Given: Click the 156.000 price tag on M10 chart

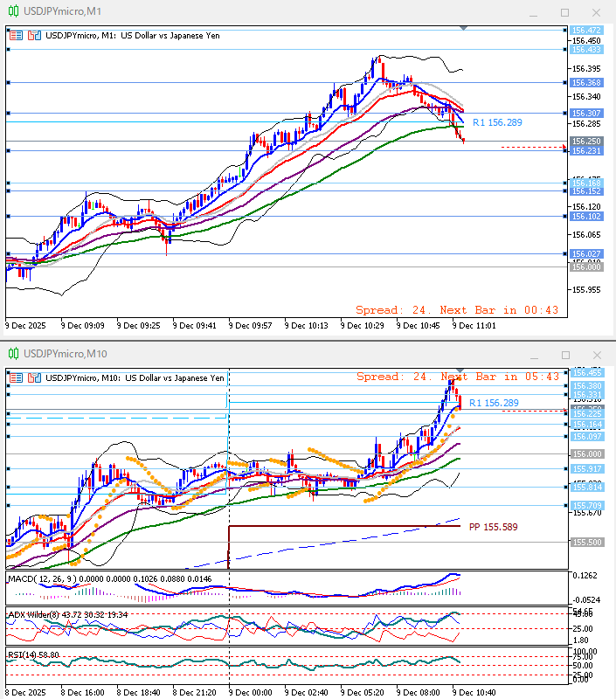Looking at the screenshot, I should coord(586,454).
